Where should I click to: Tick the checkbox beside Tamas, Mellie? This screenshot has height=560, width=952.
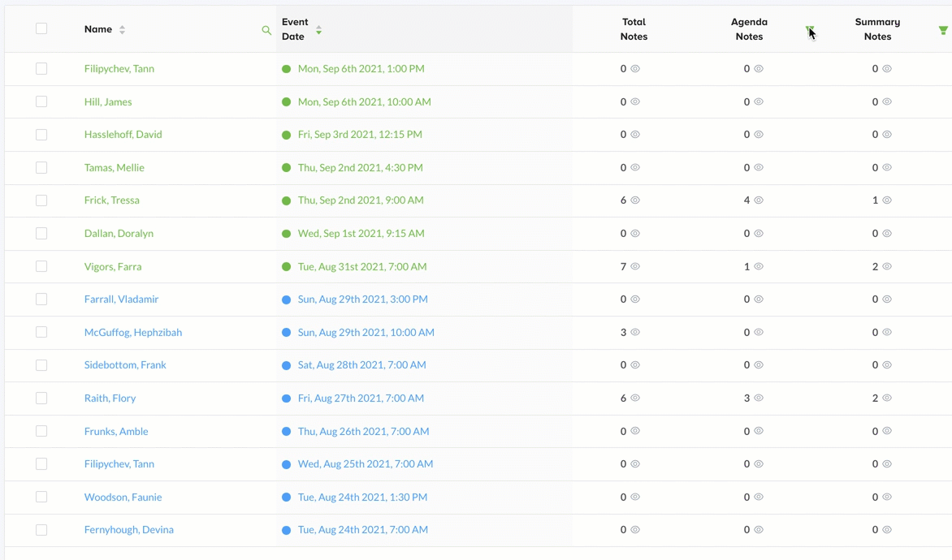(41, 167)
